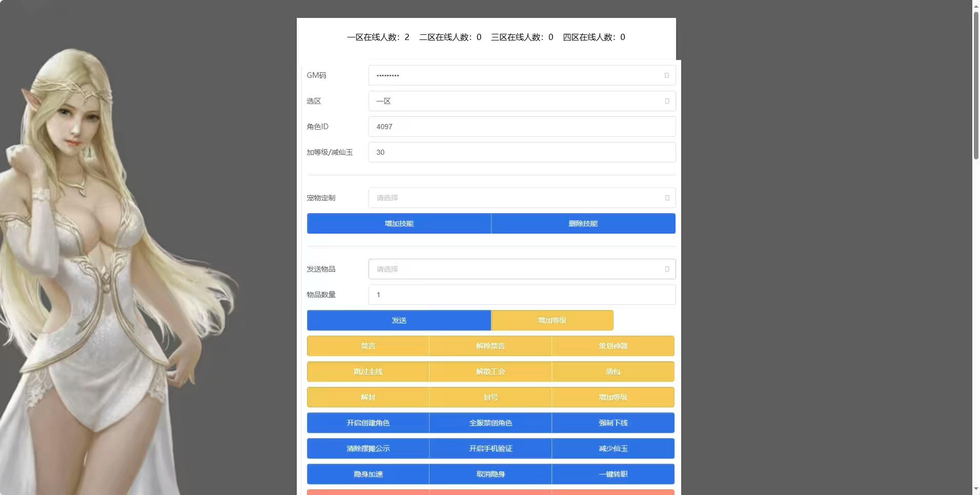Screen dimensions: 980x495
Task: Click the 二区在线人数: 0 text
Action: point(450,37)
